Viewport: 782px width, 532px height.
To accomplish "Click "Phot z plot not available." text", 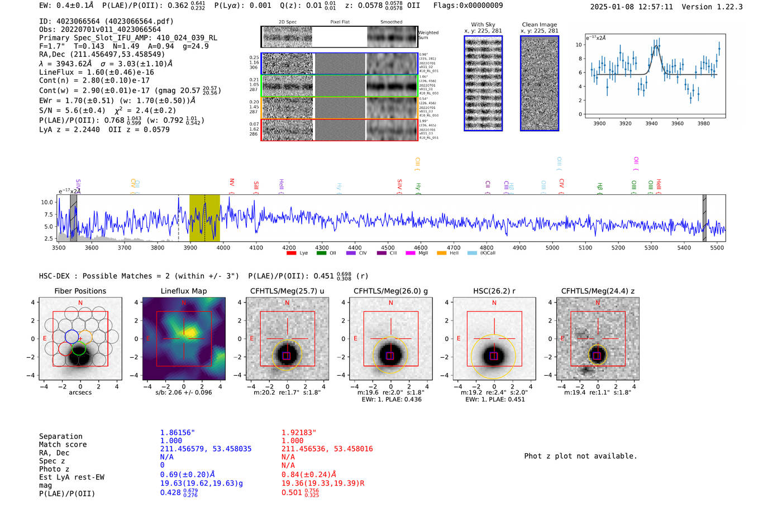I will click(580, 456).
